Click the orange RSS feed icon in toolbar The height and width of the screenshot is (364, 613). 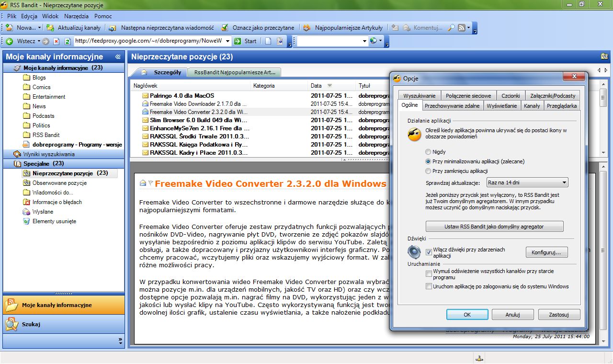point(462,28)
